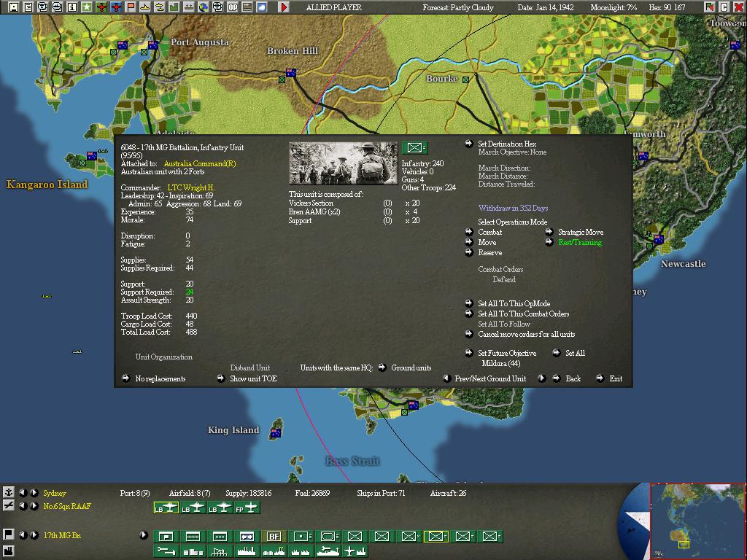Click the orange flag toolbar icon
The height and width of the screenshot is (560, 747).
[130, 7]
